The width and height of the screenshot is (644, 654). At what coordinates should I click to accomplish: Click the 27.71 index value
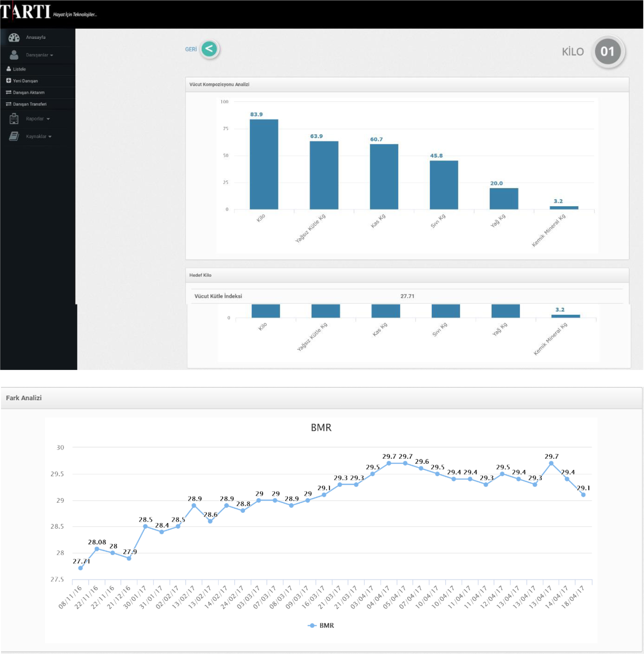(407, 296)
